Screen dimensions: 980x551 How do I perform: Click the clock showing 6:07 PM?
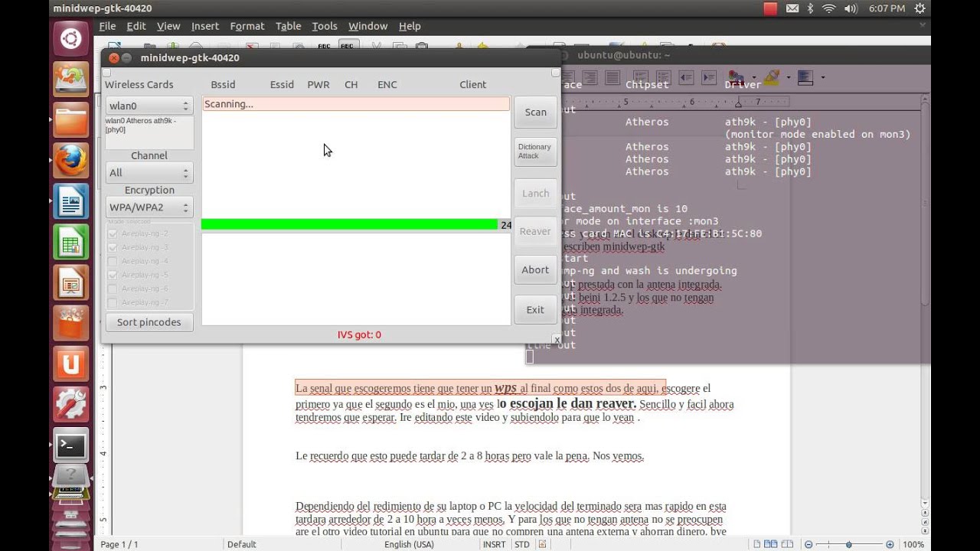887,8
